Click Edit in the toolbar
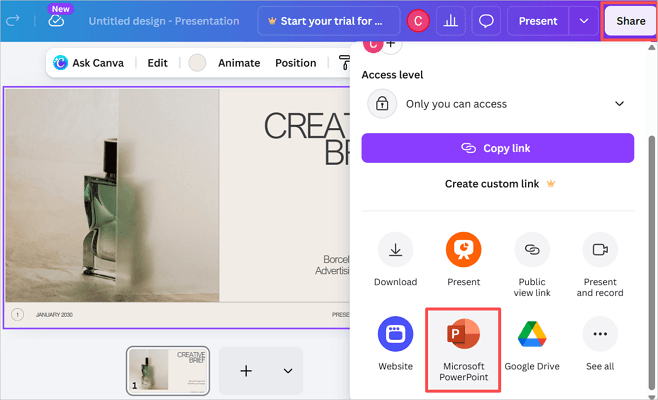 click(157, 63)
